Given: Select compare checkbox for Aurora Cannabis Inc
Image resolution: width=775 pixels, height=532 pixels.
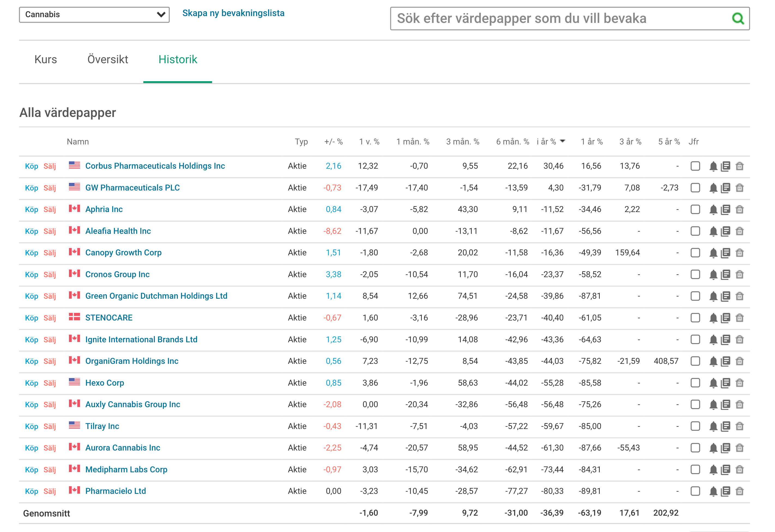Looking at the screenshot, I should [x=695, y=448].
